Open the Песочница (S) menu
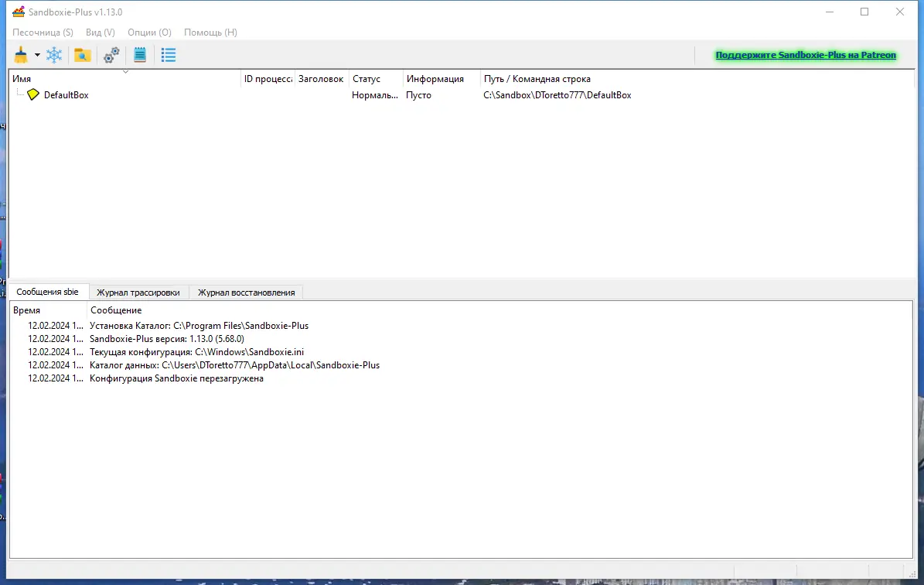 tap(43, 32)
